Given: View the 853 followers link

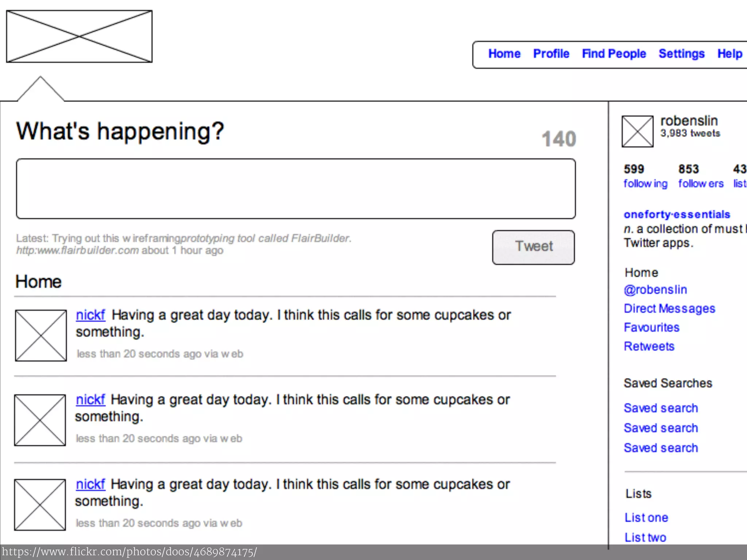Looking at the screenshot, I should pos(700,183).
